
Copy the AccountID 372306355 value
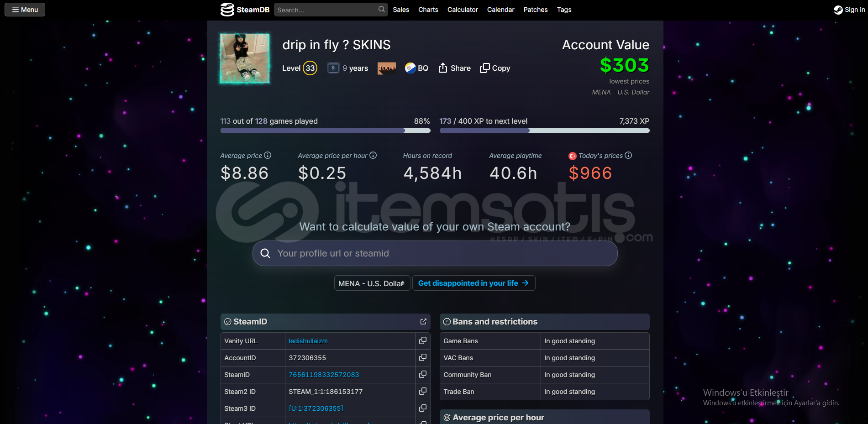[423, 357]
